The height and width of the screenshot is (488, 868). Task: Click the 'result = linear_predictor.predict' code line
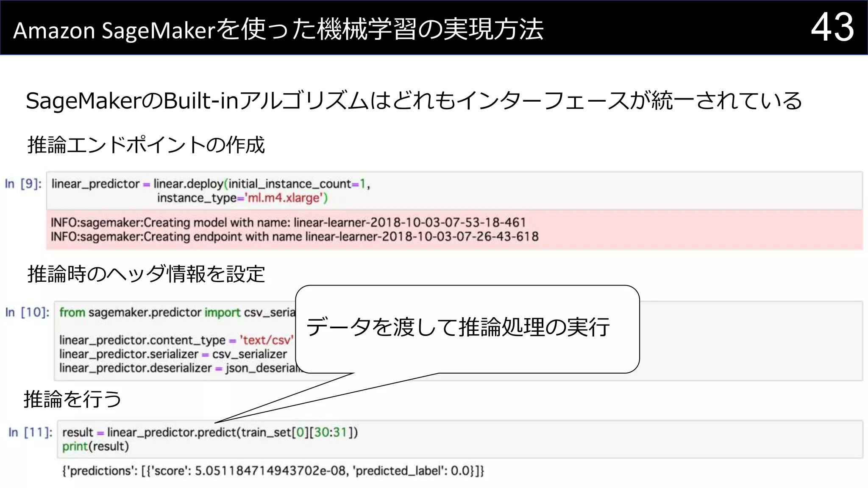click(210, 433)
